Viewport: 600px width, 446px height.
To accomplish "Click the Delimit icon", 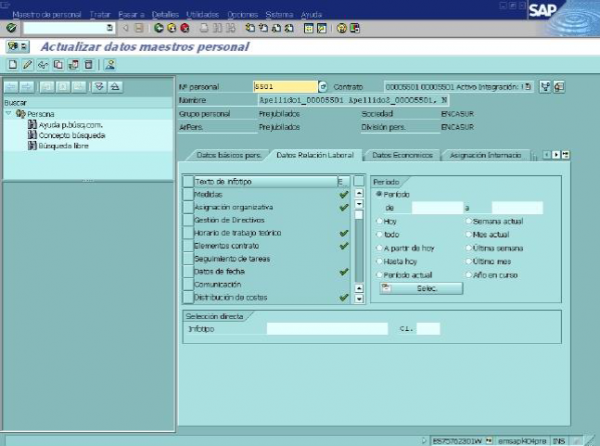I will click(73, 65).
